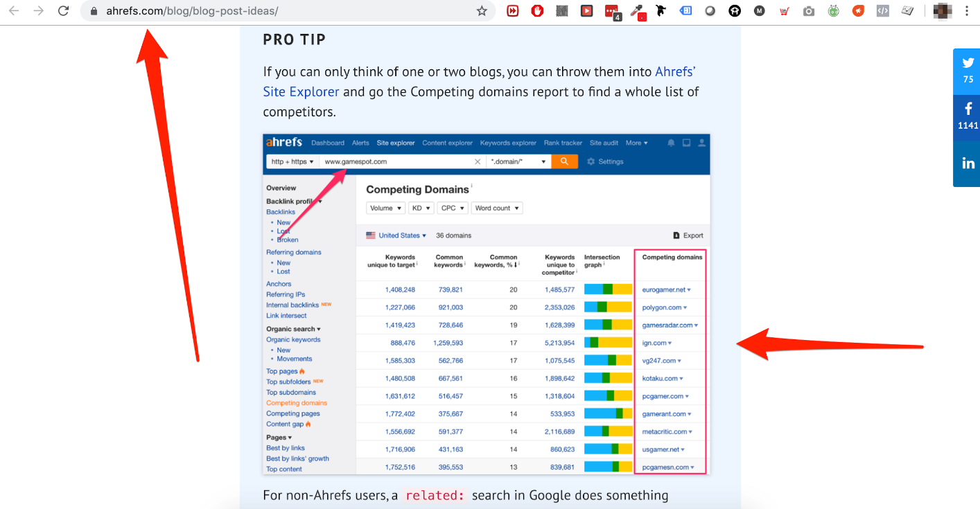Open the KD filter dropdown

[421, 208]
